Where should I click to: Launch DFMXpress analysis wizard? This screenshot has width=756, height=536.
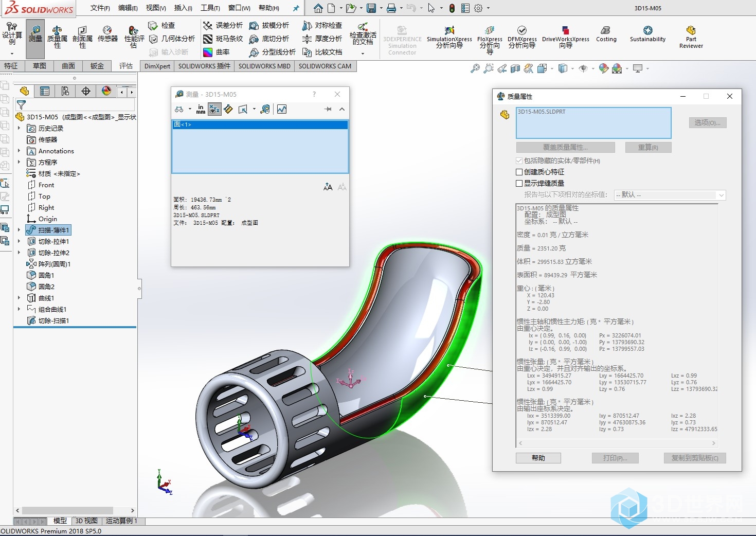tap(522, 37)
